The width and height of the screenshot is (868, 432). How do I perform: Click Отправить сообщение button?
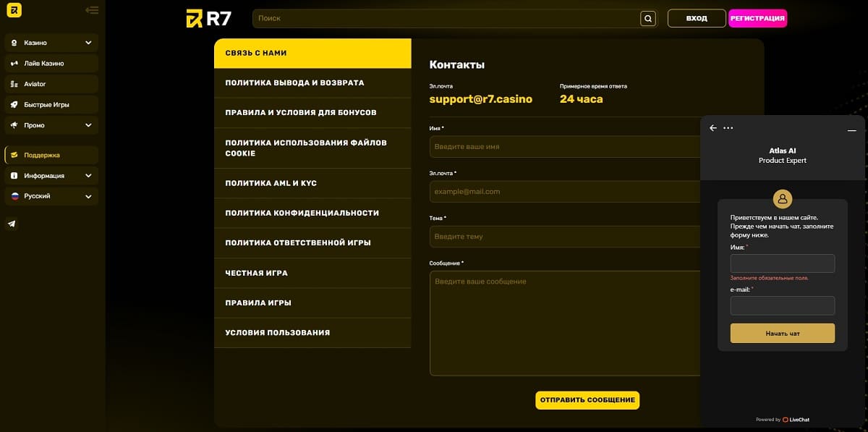[x=587, y=400]
